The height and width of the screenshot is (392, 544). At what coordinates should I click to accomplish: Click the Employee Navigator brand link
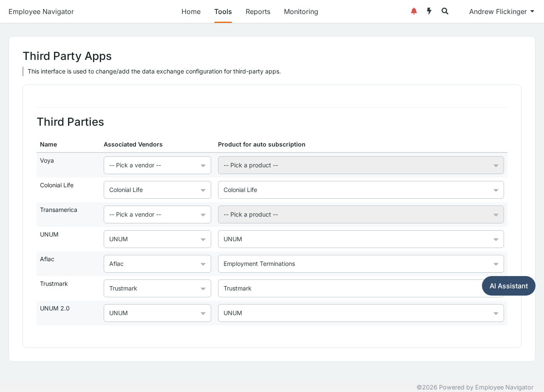click(x=41, y=11)
